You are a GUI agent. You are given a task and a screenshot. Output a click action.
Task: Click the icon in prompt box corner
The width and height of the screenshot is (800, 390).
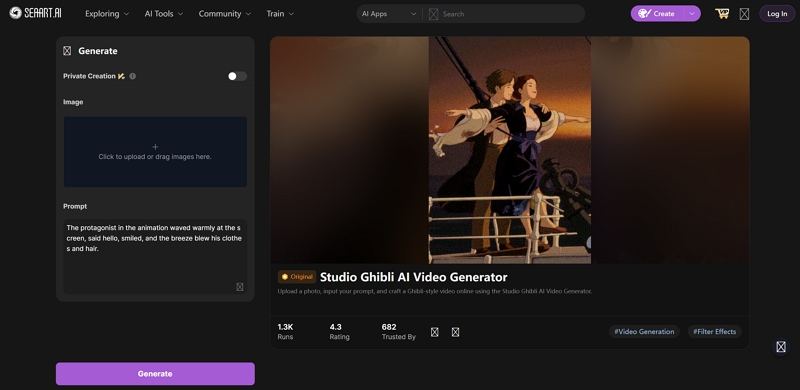click(x=240, y=287)
